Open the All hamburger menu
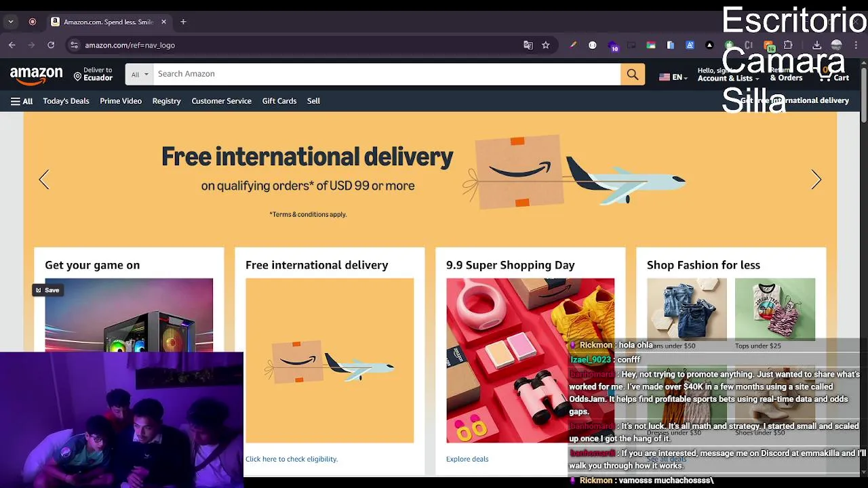Viewport: 868px width, 488px height. (x=22, y=101)
